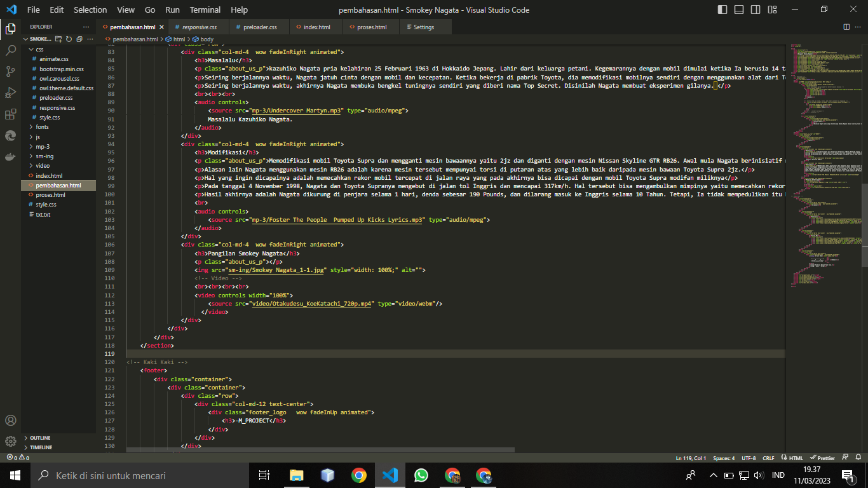This screenshot has width=868, height=488.
Task: Open the File menu
Action: tap(34, 10)
